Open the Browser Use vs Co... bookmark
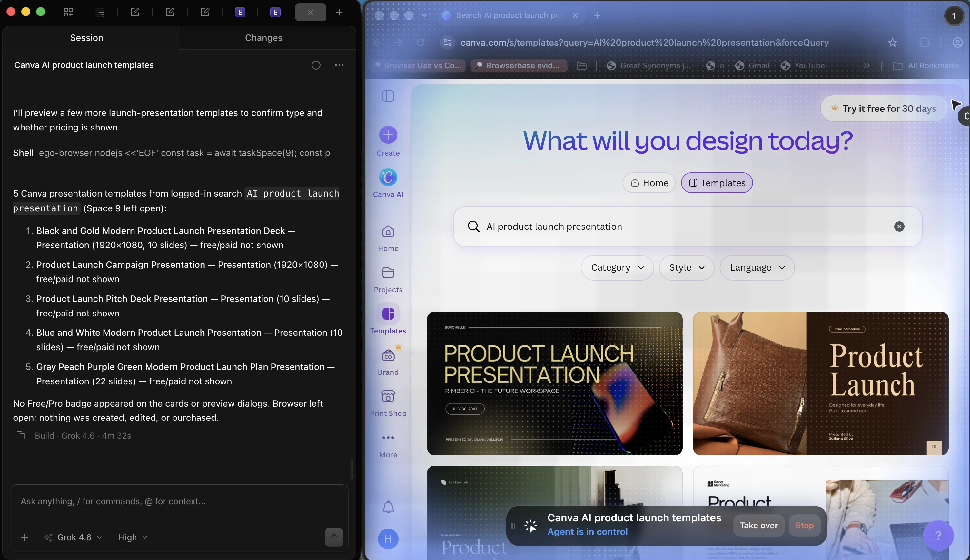This screenshot has height=560, width=970. (418, 66)
